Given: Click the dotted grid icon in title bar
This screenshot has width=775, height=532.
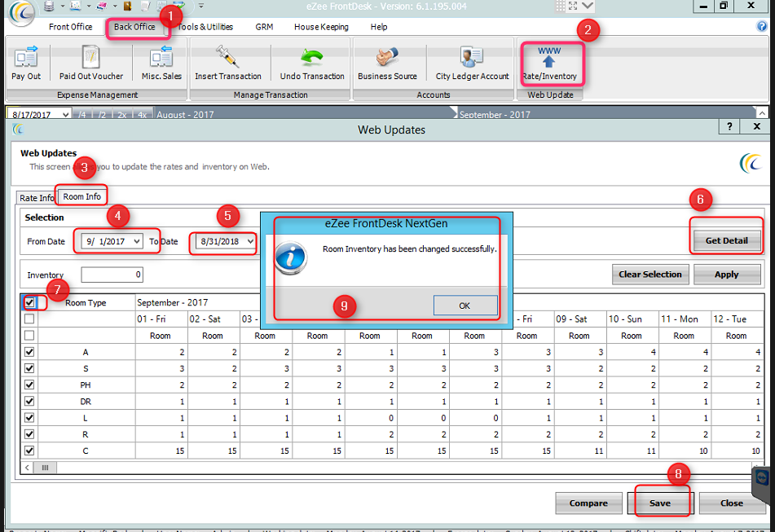Looking at the screenshot, I should (x=560, y=6).
